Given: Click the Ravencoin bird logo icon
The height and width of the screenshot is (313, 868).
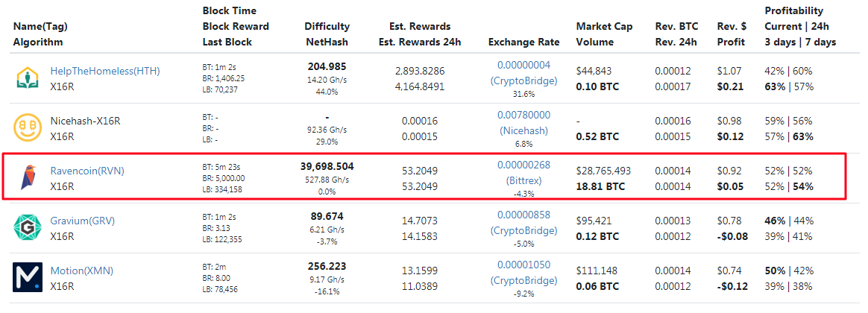Looking at the screenshot, I should [x=28, y=177].
